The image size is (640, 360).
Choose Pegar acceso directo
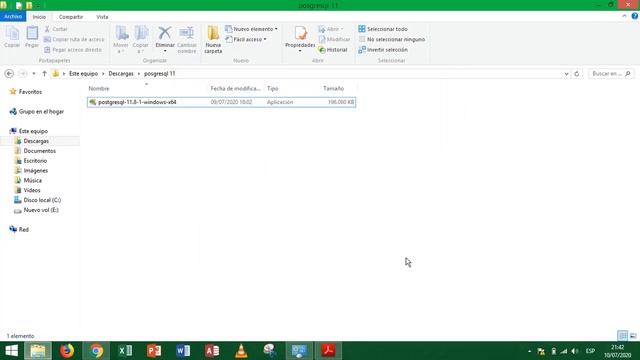pyautogui.click(x=73, y=49)
